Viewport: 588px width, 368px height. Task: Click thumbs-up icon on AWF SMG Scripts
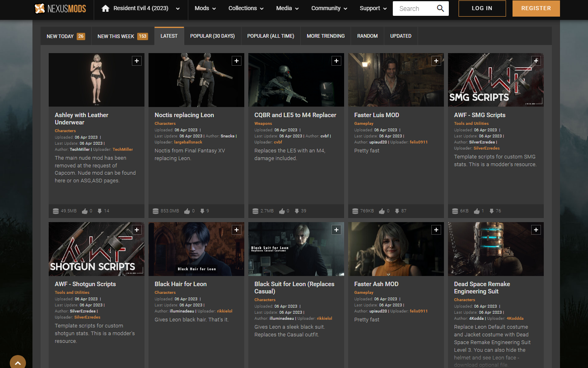tap(477, 211)
